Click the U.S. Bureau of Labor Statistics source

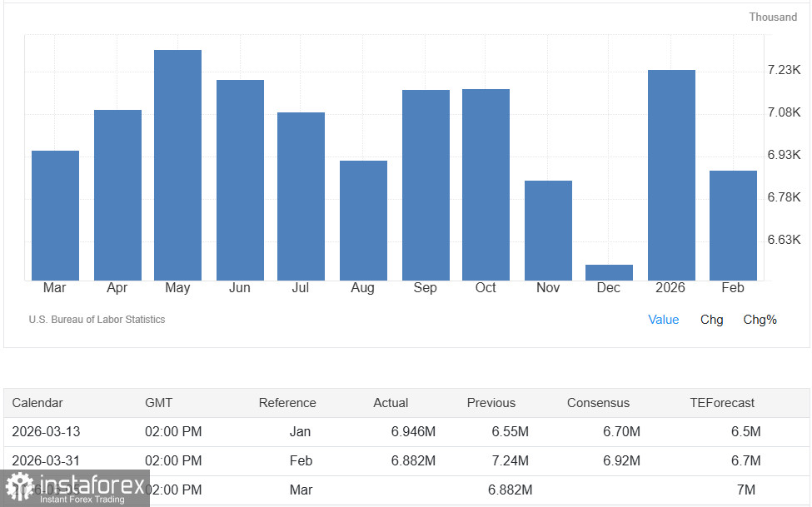[97, 320]
